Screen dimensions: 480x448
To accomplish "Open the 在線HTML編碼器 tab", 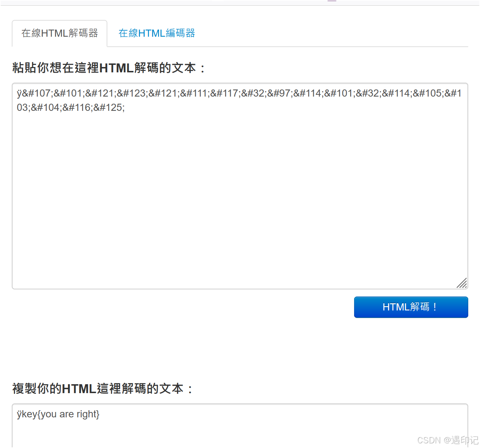I will pos(157,33).
